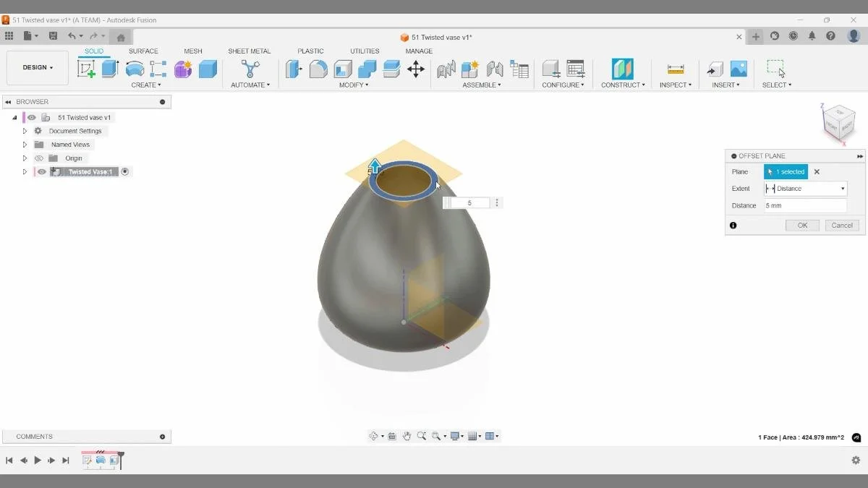Screen dimensions: 868x488
Task: Open the Configure table icon
Action: (x=576, y=69)
